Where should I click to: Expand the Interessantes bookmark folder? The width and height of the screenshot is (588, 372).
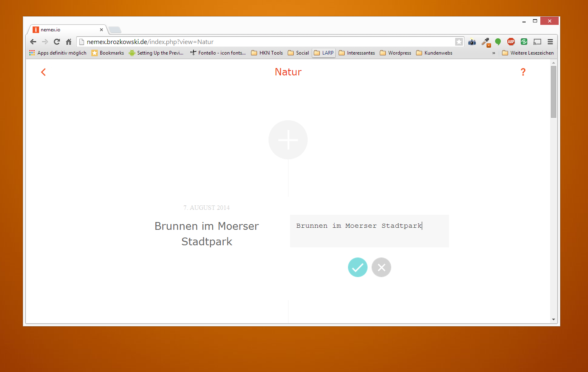[x=357, y=53]
